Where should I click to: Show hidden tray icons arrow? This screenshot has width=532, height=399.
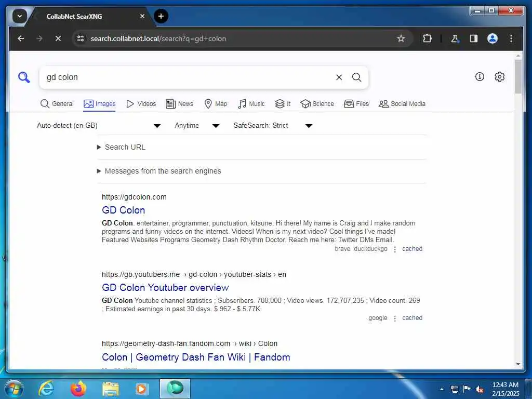(x=442, y=389)
